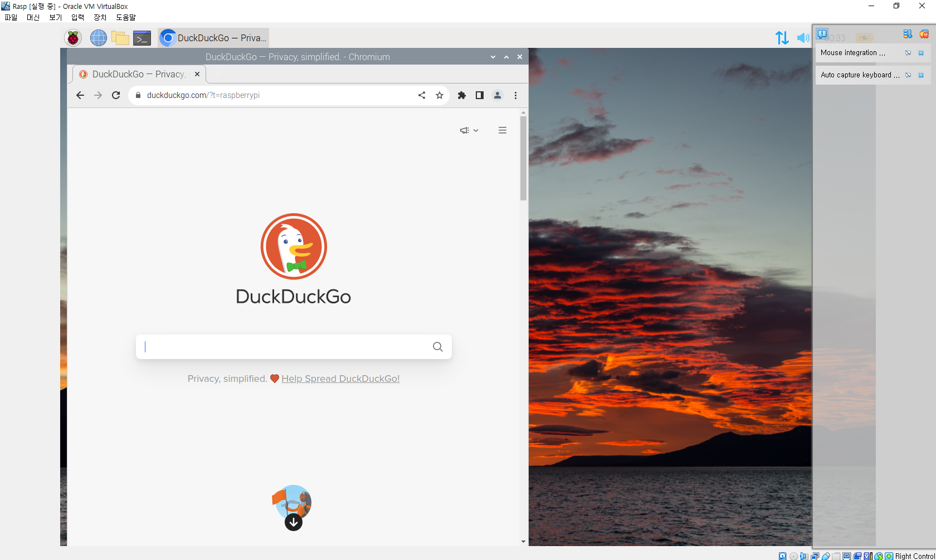Close the DuckDuckGo browser tab
The image size is (936, 560).
pos(197,74)
